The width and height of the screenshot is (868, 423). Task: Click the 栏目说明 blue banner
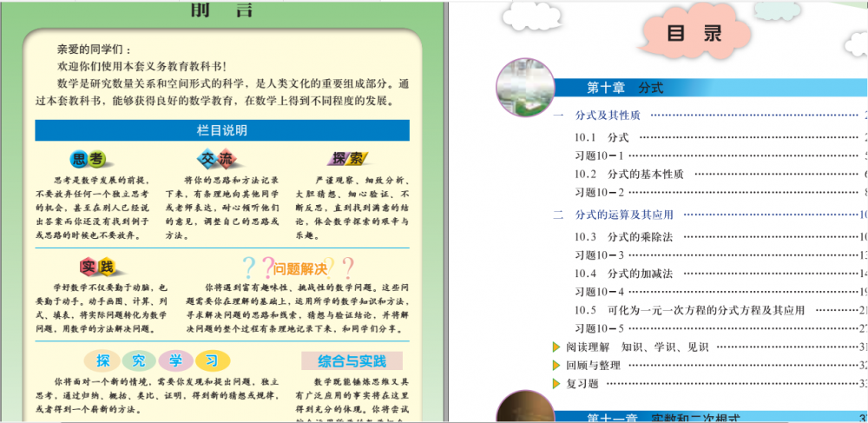pos(222,130)
